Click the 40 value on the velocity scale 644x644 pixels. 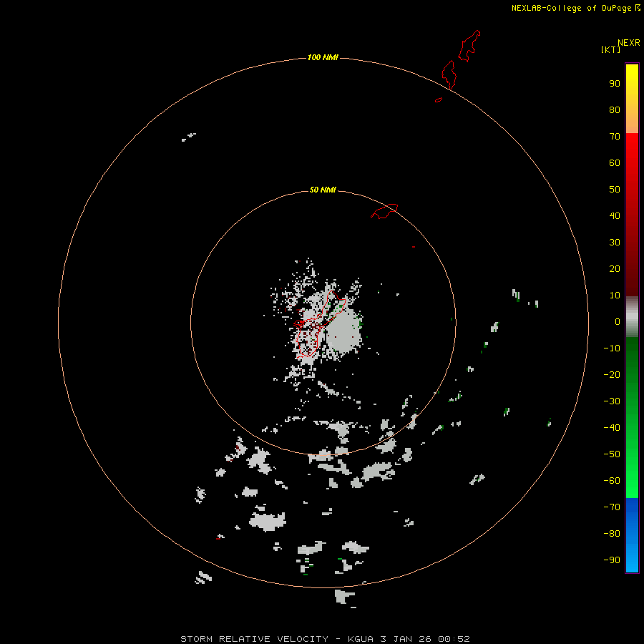click(615, 215)
